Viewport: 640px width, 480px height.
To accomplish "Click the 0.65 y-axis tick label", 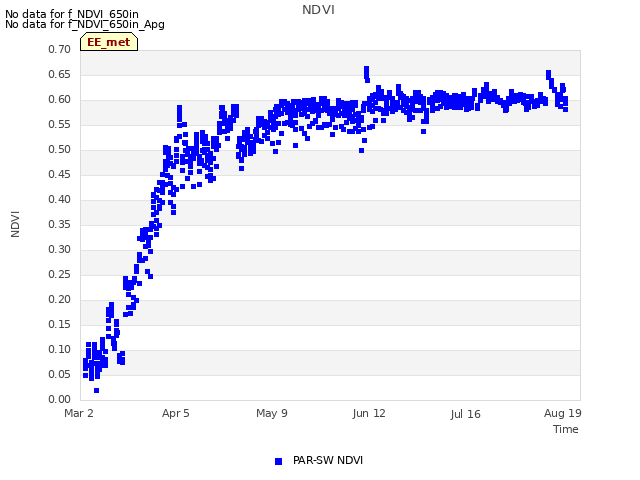I will (x=60, y=74).
